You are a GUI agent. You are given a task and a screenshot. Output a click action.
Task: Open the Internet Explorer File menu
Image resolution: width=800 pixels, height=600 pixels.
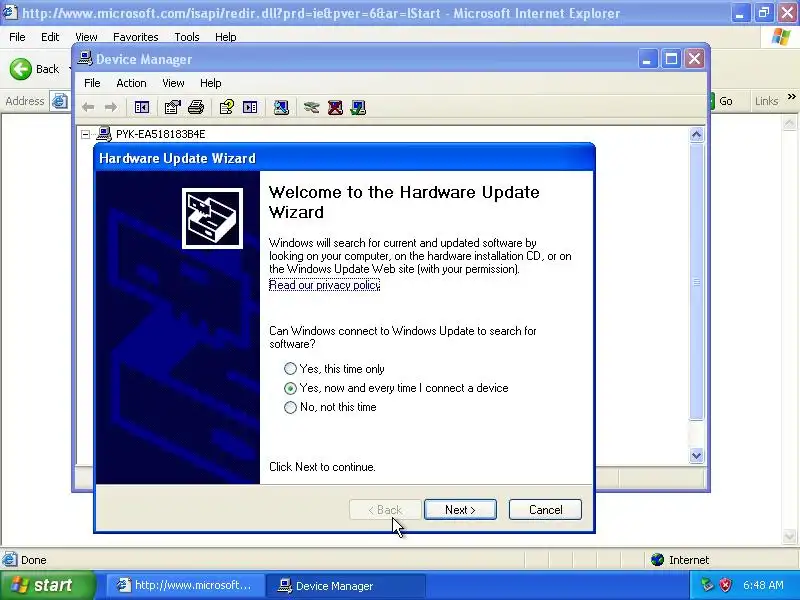click(x=17, y=37)
